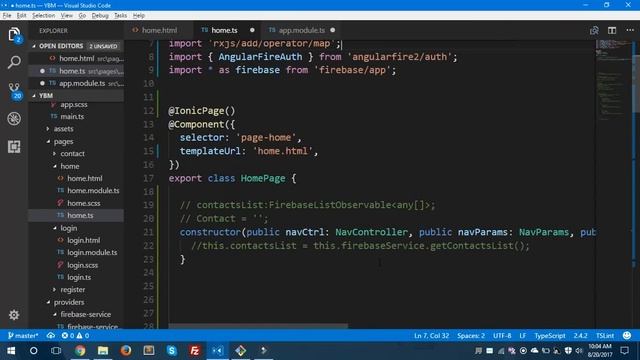
Task: Click TypeScript version 2.4.2 in status bar
Action: pyautogui.click(x=580, y=336)
